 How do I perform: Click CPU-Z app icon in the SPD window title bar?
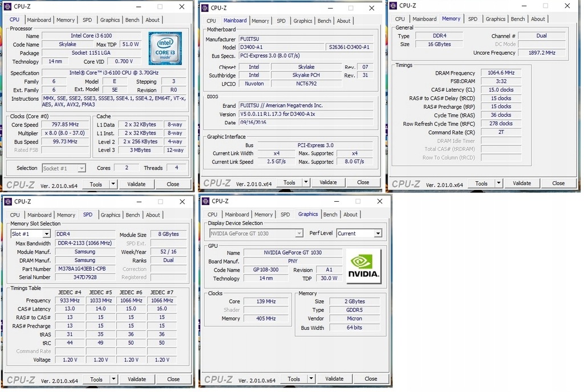click(x=8, y=201)
